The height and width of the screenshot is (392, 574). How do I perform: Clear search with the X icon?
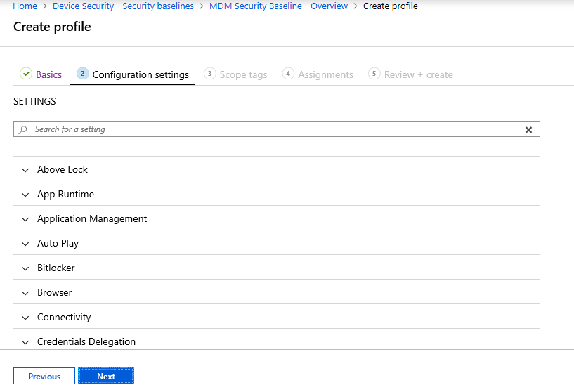pyautogui.click(x=528, y=130)
